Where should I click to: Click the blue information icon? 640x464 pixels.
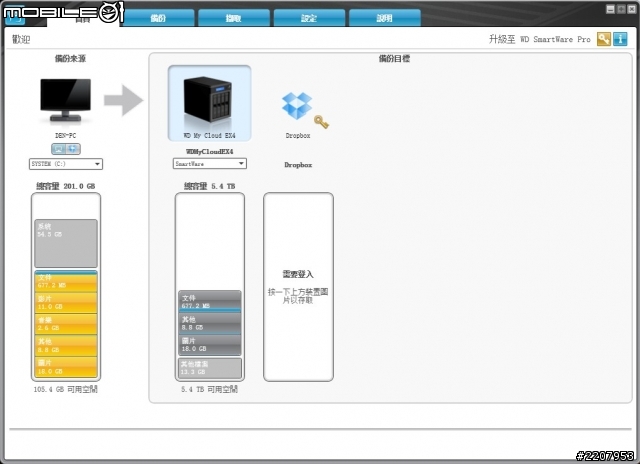pyautogui.click(x=620, y=39)
